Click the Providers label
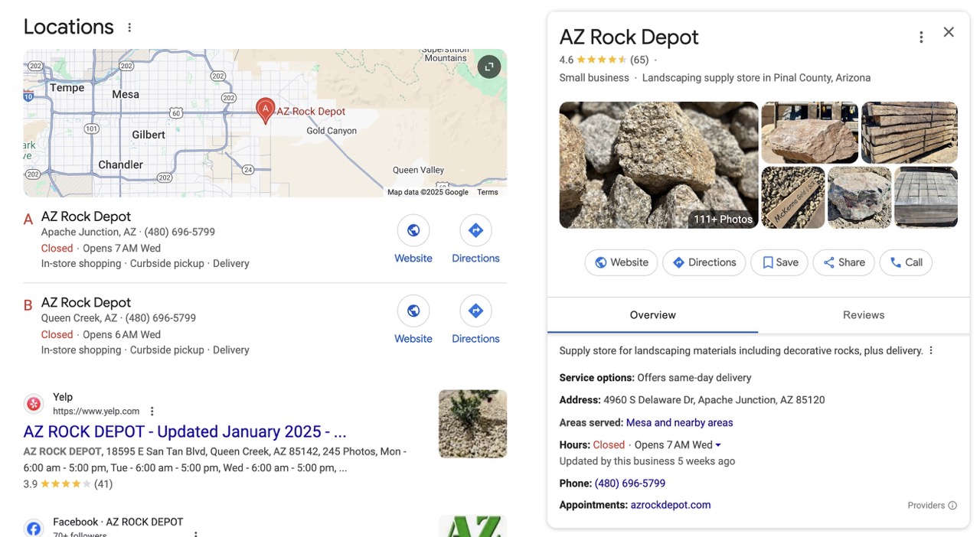Viewport: 980px width, 537px height. (x=926, y=506)
